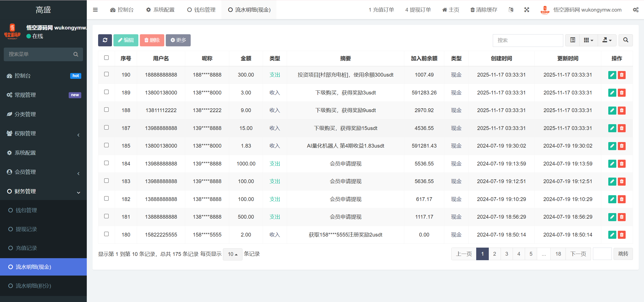Image resolution: width=644 pixels, height=302 pixels.
Task: Open the columns grid dropdown
Action: (x=588, y=40)
